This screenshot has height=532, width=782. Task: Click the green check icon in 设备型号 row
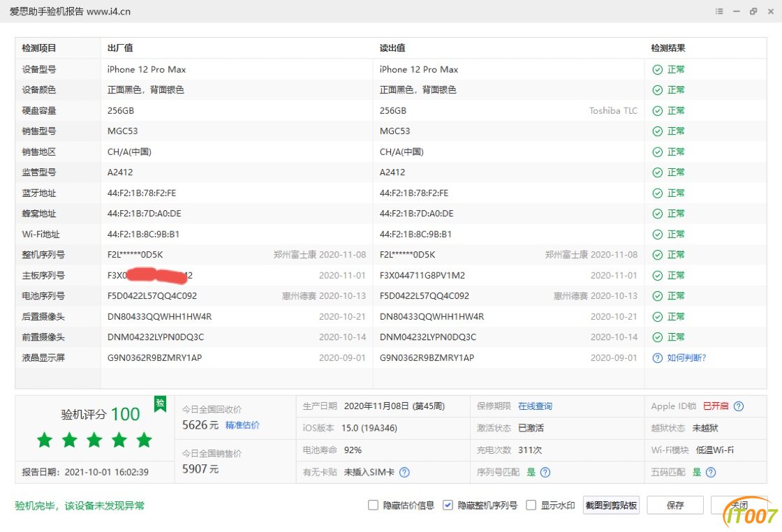(657, 70)
